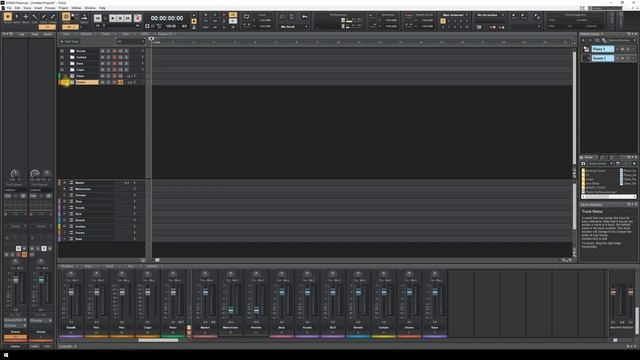Open the File menu
Viewport: 640px width, 360px height.
[x=9, y=8]
